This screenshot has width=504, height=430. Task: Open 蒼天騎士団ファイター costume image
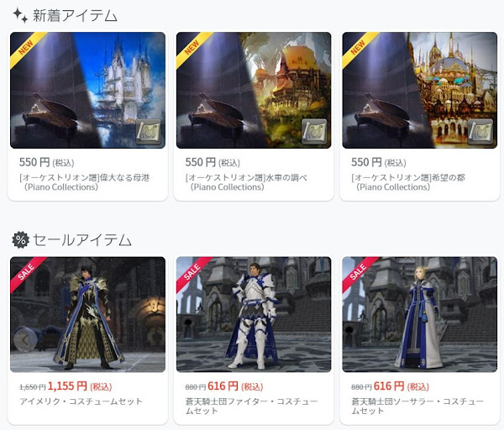pyautogui.click(x=254, y=314)
